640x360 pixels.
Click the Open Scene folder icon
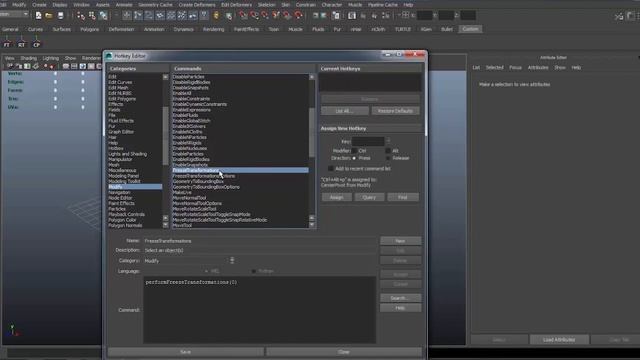(49, 16)
